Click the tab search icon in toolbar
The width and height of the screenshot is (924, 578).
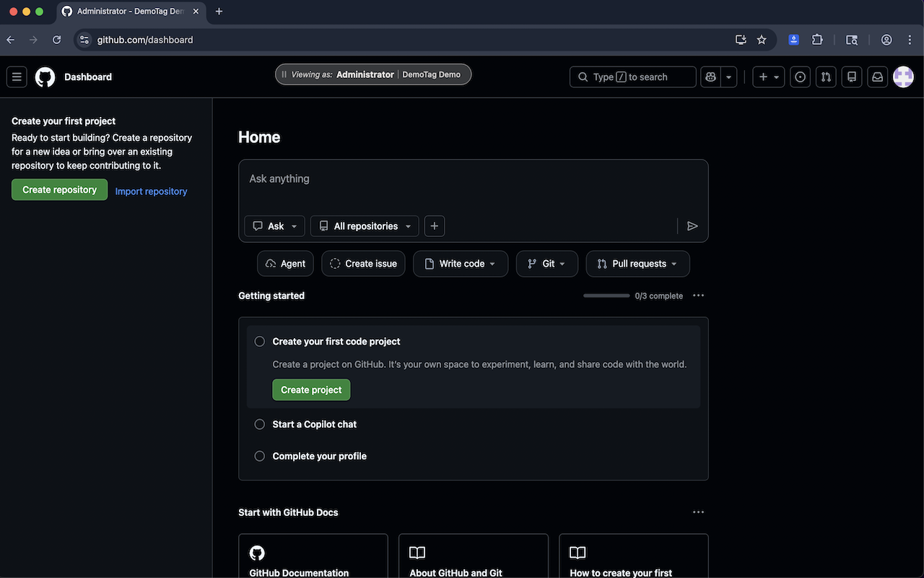tap(852, 40)
